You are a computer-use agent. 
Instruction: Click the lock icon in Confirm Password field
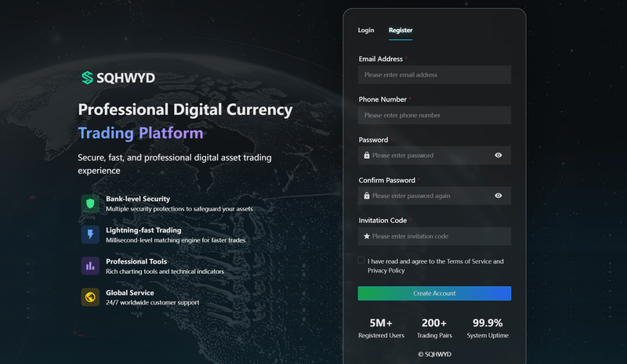point(367,196)
